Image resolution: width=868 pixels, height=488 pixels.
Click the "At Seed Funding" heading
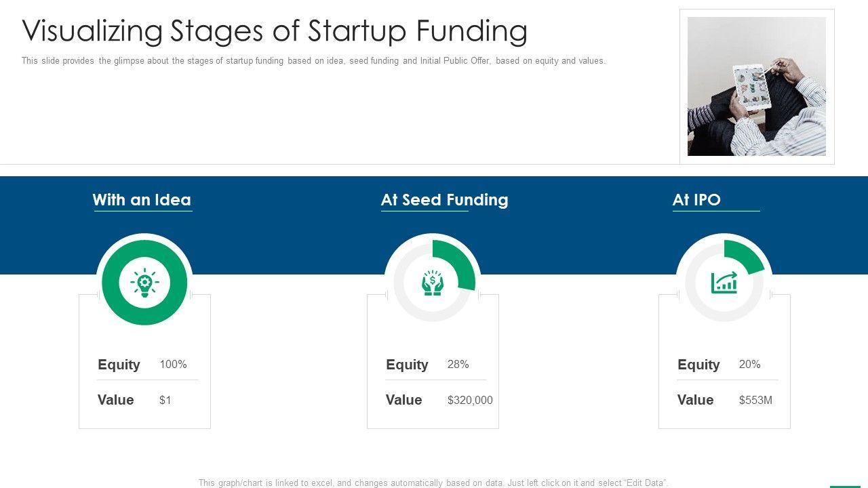[444, 200]
